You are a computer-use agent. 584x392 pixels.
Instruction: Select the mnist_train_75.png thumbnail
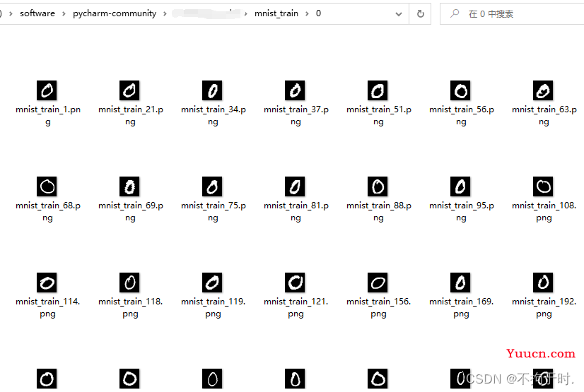(x=212, y=186)
